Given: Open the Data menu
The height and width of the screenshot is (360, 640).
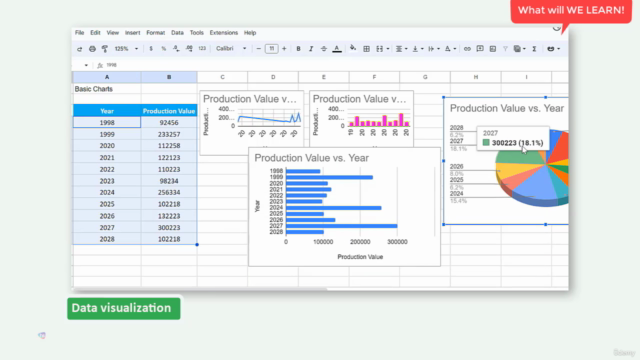Looking at the screenshot, I should pyautogui.click(x=177, y=33).
